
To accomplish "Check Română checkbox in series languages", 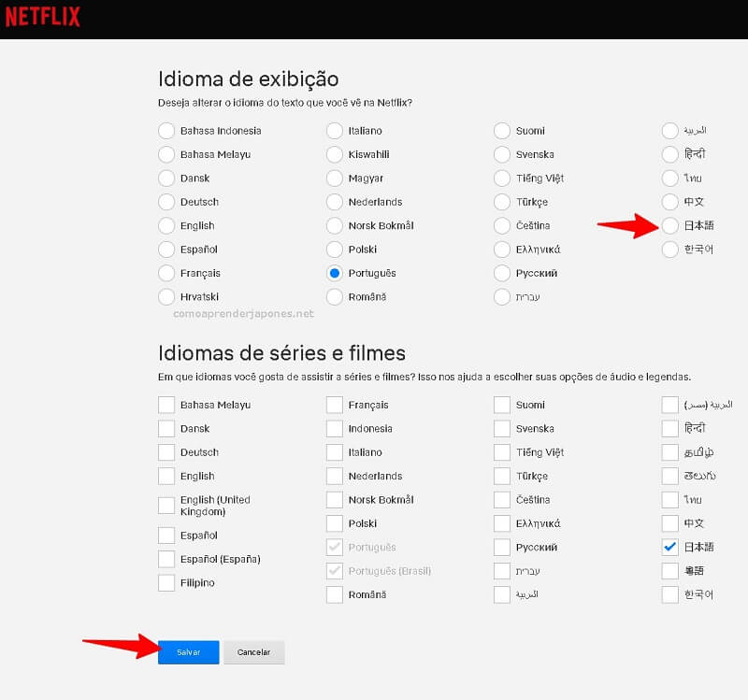I will 335,594.
